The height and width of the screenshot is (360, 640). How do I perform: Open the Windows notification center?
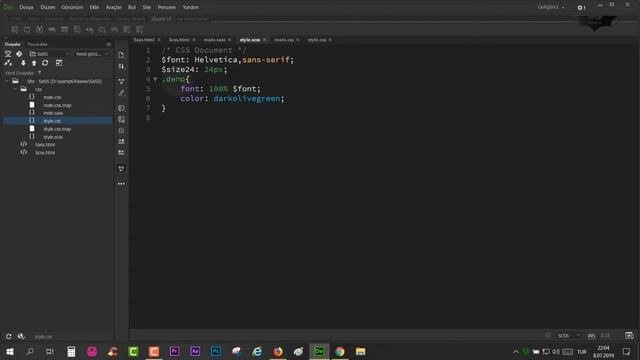point(627,351)
